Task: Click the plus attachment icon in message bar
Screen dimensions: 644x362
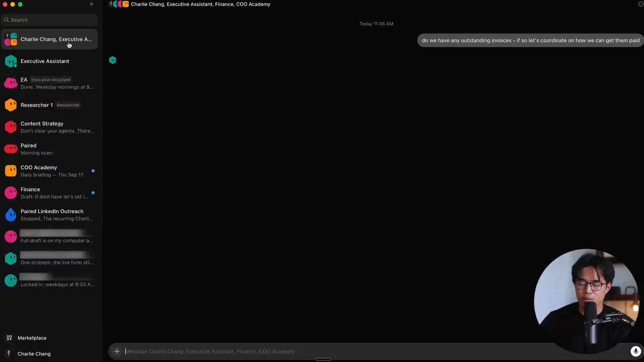Action: point(117,351)
